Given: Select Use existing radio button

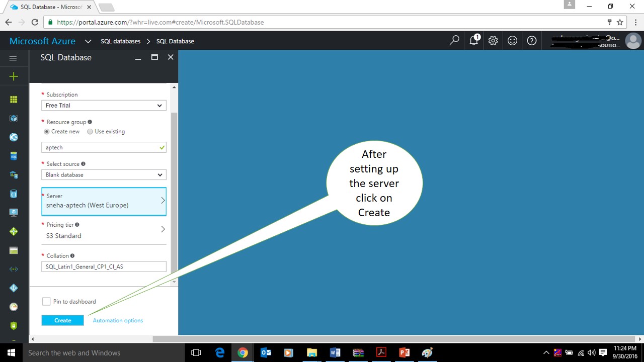Looking at the screenshot, I should coord(90,131).
